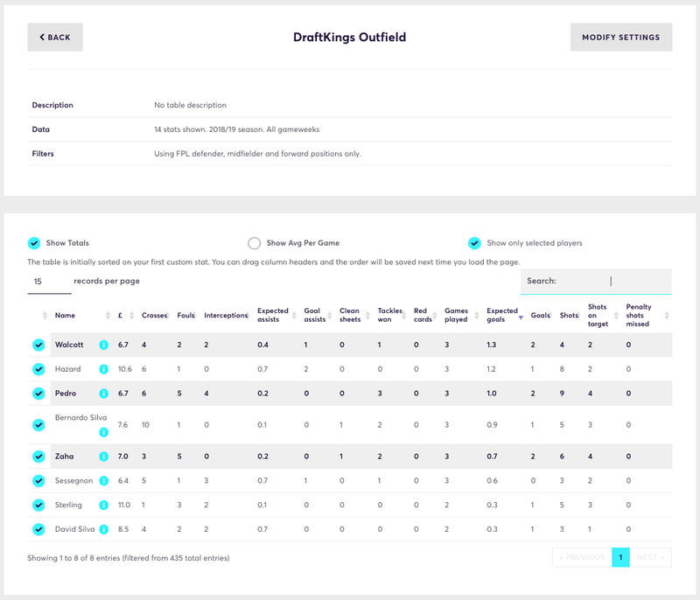Sort table by Tackles won column
The image size is (700, 600).
391,316
